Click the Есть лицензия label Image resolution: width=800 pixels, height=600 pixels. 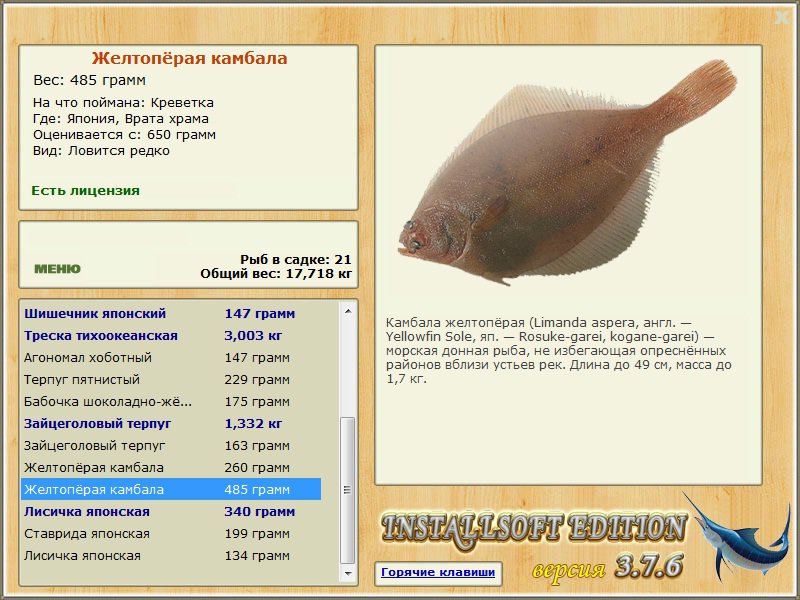tap(86, 191)
